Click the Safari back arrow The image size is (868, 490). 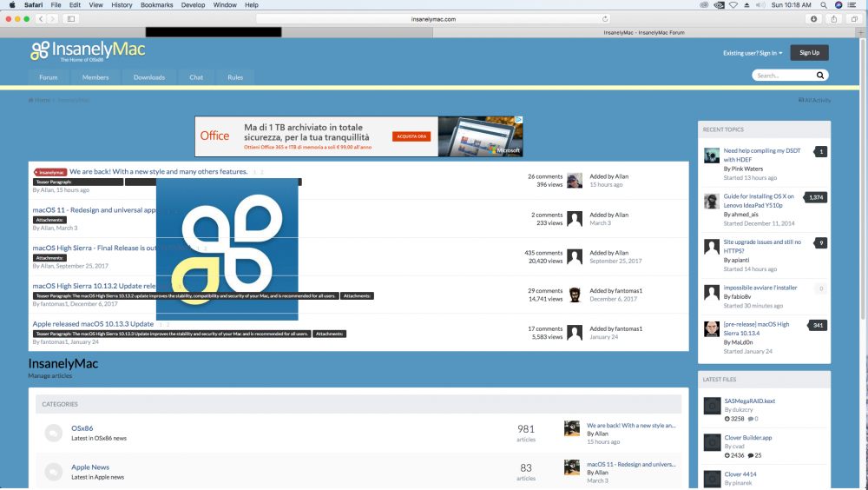[x=41, y=19]
